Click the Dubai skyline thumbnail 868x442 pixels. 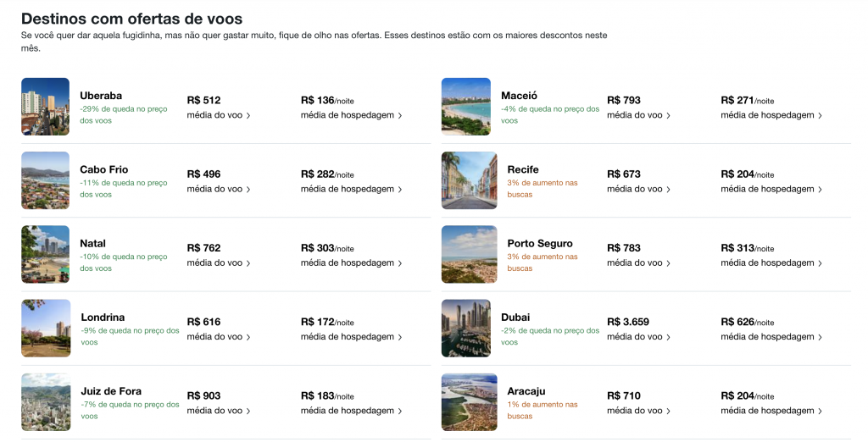466,328
